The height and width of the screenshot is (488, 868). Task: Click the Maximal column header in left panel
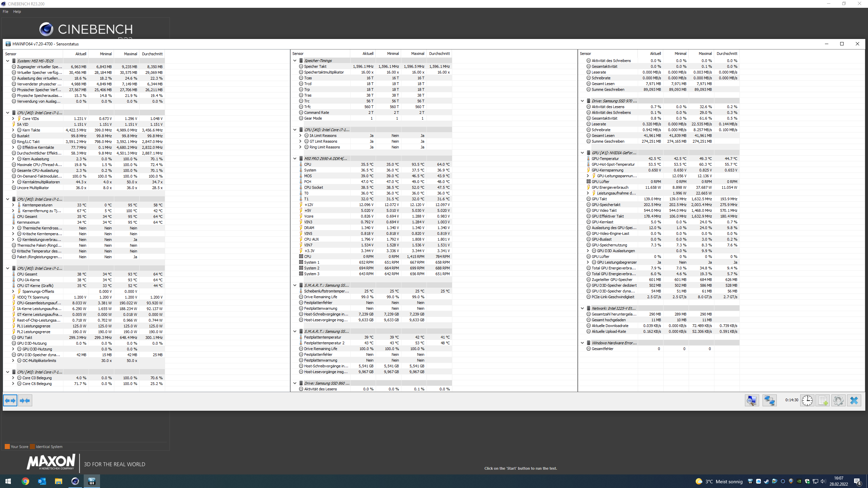pyautogui.click(x=130, y=54)
